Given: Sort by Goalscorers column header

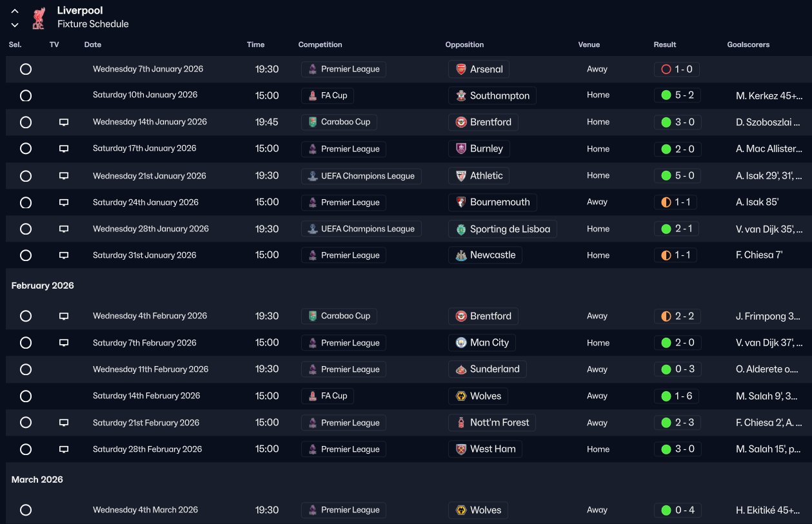Looking at the screenshot, I should click(x=748, y=44).
